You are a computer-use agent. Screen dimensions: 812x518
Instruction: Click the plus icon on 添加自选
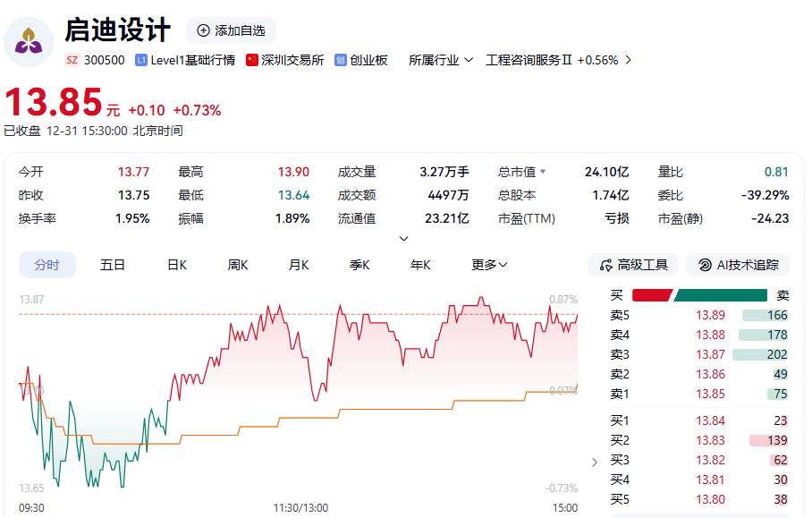click(202, 30)
